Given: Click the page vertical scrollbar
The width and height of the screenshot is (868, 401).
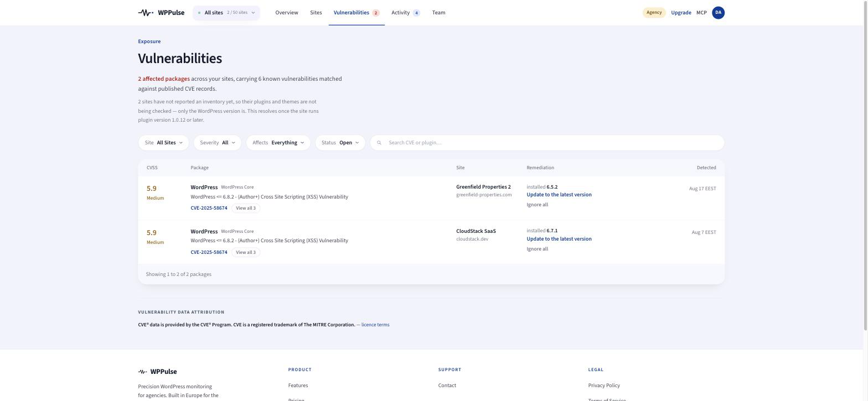Looking at the screenshot, I should coord(865,166).
